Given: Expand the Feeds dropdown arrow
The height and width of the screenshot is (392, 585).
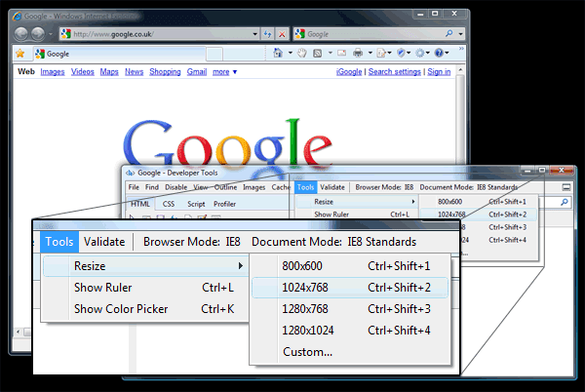Looking at the screenshot, I should 331,53.
